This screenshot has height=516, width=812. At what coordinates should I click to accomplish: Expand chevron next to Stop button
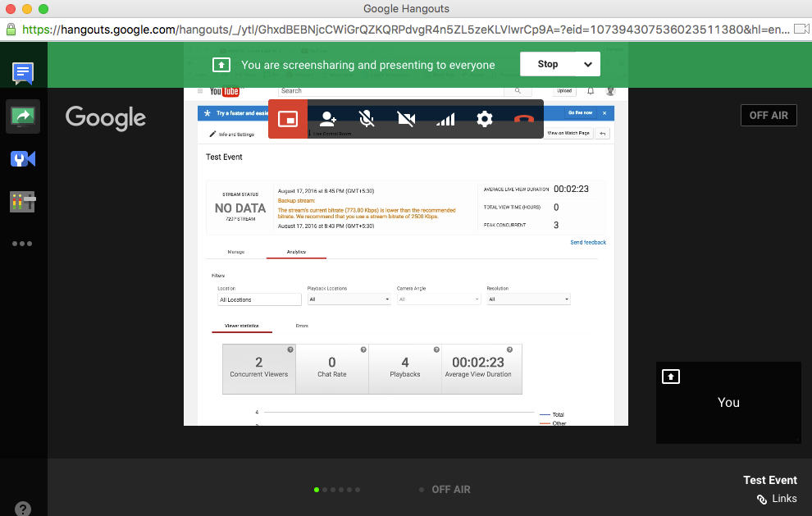point(588,64)
